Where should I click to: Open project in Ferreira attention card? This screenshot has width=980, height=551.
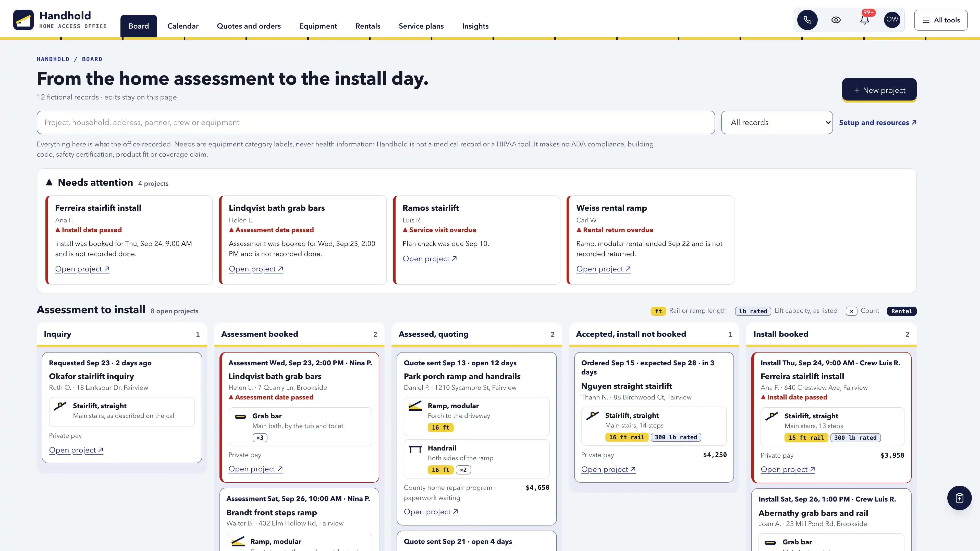[x=82, y=269]
